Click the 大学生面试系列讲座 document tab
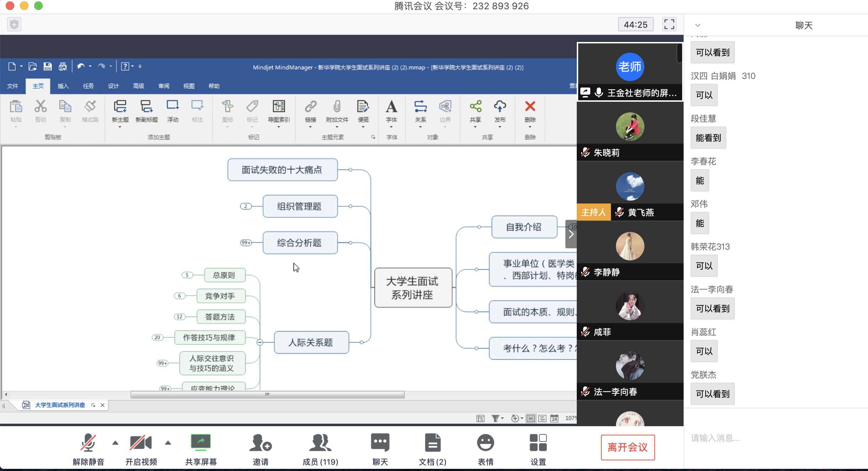The image size is (868, 471). (60, 405)
